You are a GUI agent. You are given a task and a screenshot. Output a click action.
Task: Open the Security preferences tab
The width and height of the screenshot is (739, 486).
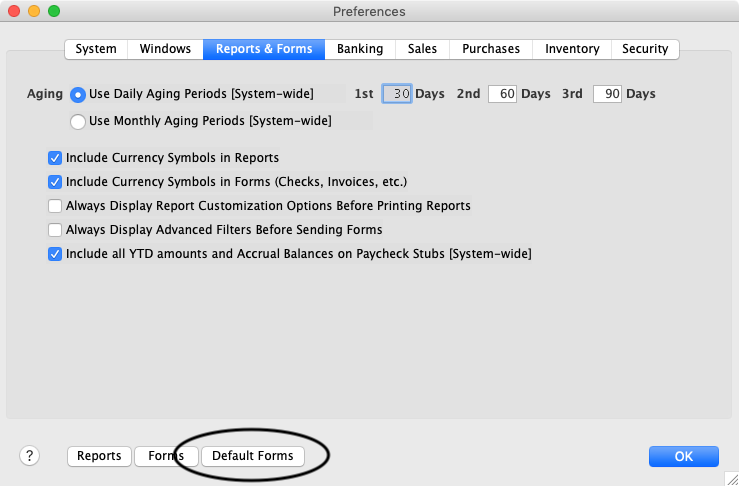tap(644, 49)
